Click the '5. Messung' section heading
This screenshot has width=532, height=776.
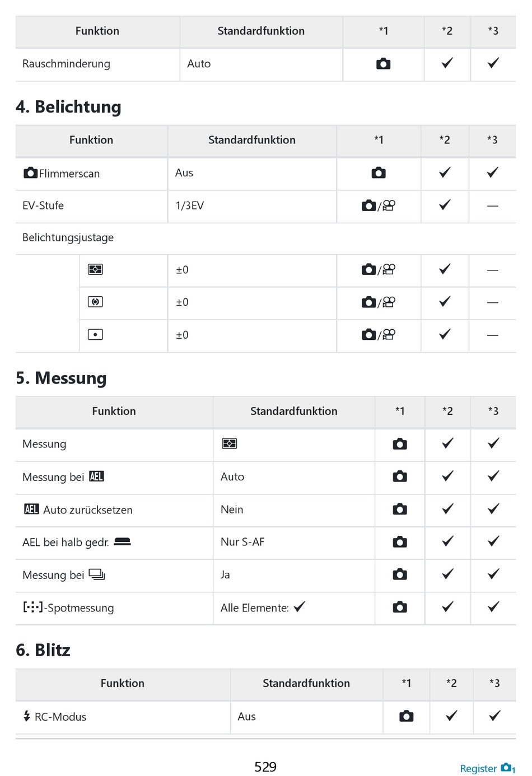61,378
